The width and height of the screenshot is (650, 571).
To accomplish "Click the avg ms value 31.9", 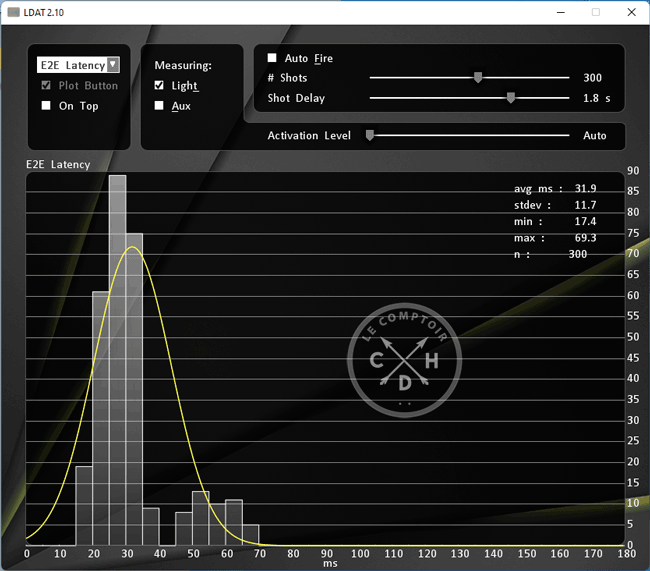I will (x=584, y=188).
